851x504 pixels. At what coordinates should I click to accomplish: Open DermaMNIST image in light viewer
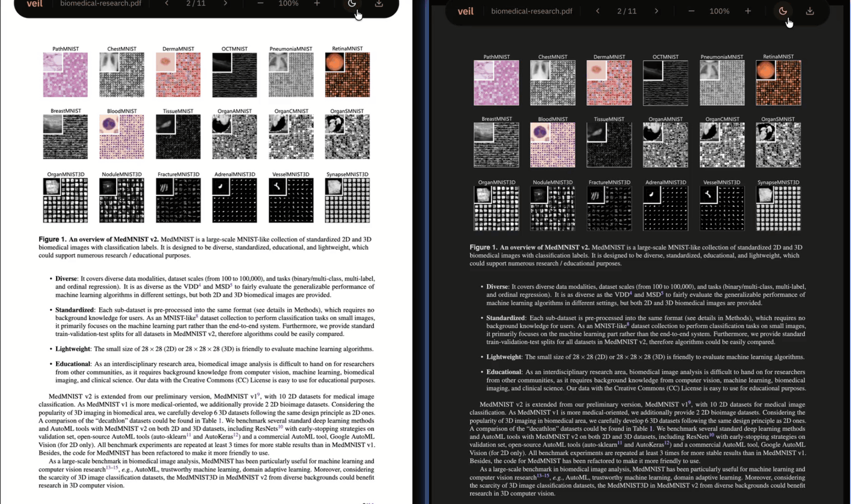tap(178, 75)
